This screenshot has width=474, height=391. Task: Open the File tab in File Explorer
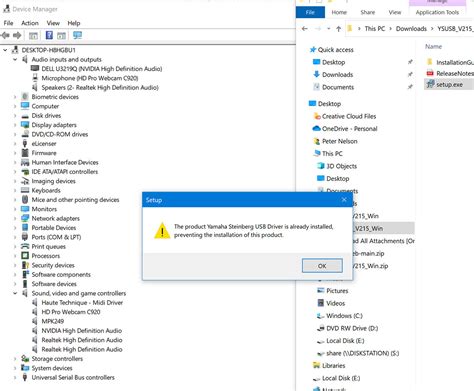pos(310,12)
